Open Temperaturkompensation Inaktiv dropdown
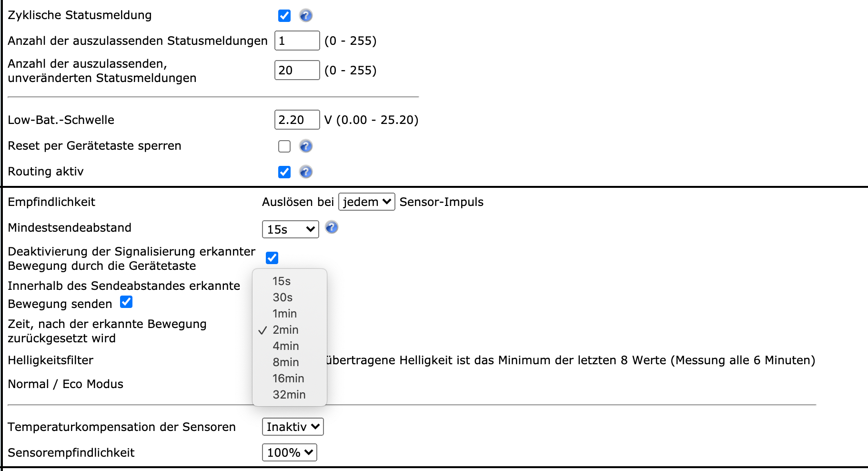 click(x=293, y=427)
